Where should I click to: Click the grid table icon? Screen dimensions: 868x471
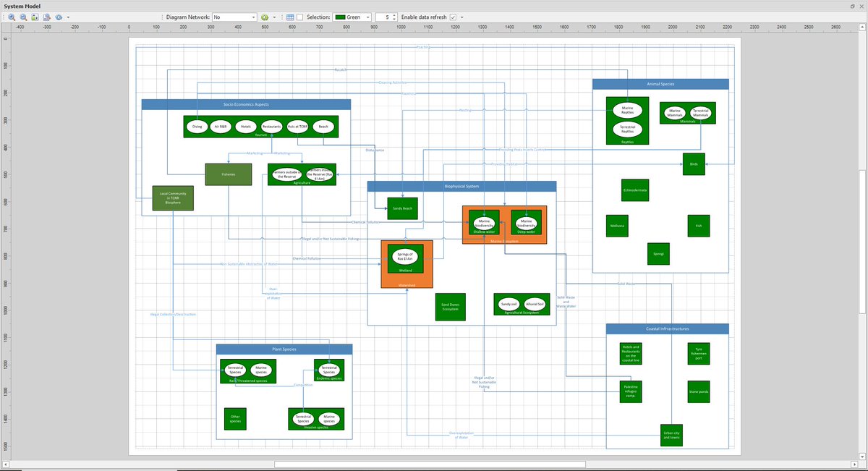click(x=290, y=17)
